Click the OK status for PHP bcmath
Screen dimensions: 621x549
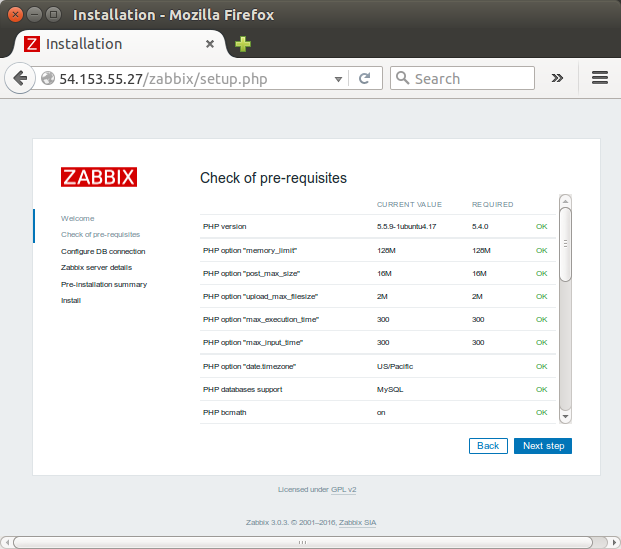coord(541,412)
